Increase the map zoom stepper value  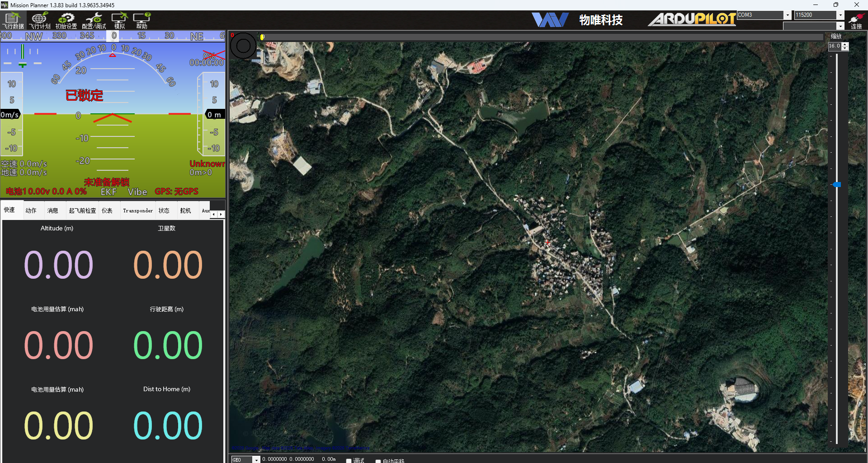[845, 44]
